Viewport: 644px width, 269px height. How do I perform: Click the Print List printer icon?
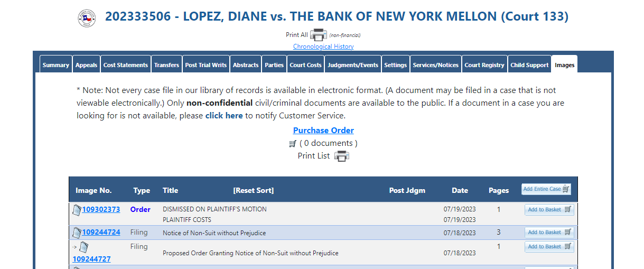click(342, 156)
